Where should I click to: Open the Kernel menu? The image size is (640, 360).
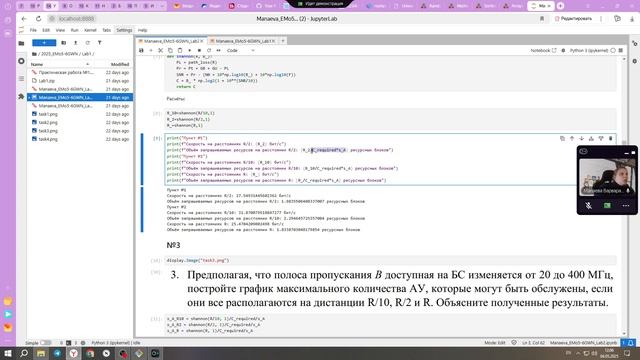[90, 30]
